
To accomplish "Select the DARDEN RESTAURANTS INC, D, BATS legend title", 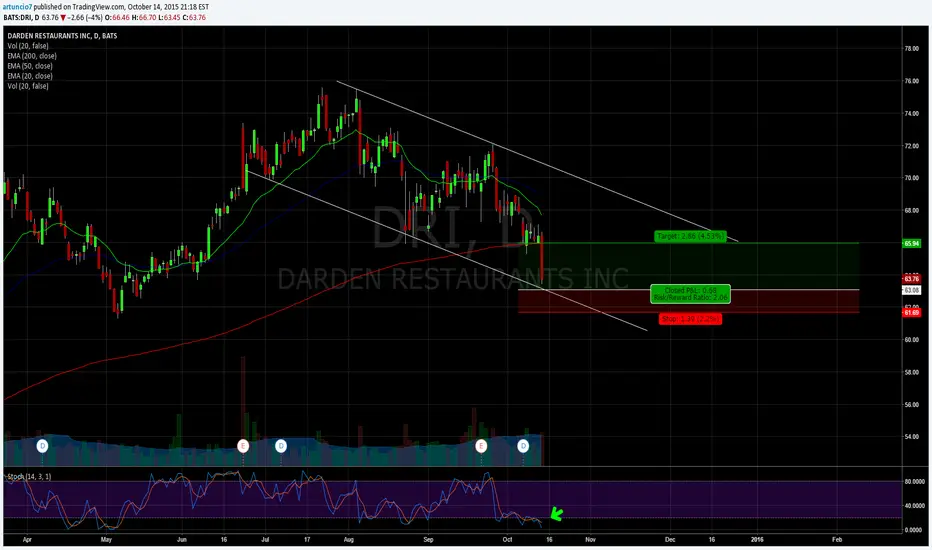I will (x=62, y=36).
